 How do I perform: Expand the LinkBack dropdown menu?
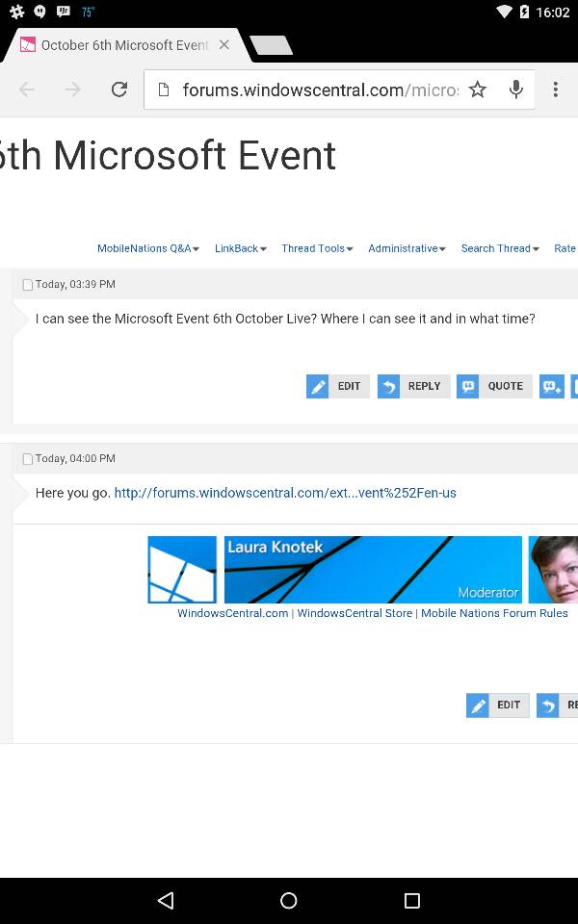point(241,248)
